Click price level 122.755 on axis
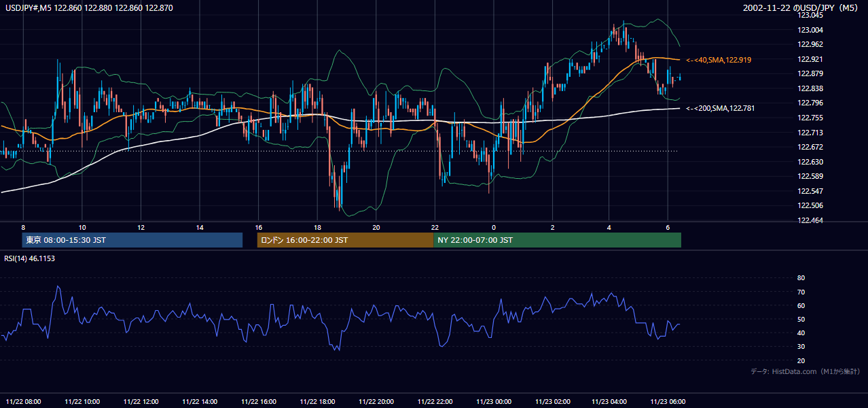Screen dimensions: 868x408 click(x=810, y=118)
